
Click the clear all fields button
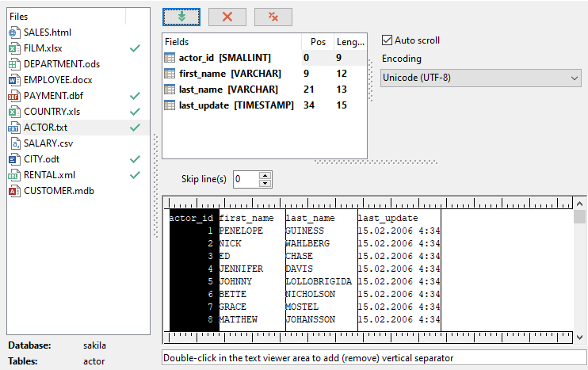(x=273, y=17)
